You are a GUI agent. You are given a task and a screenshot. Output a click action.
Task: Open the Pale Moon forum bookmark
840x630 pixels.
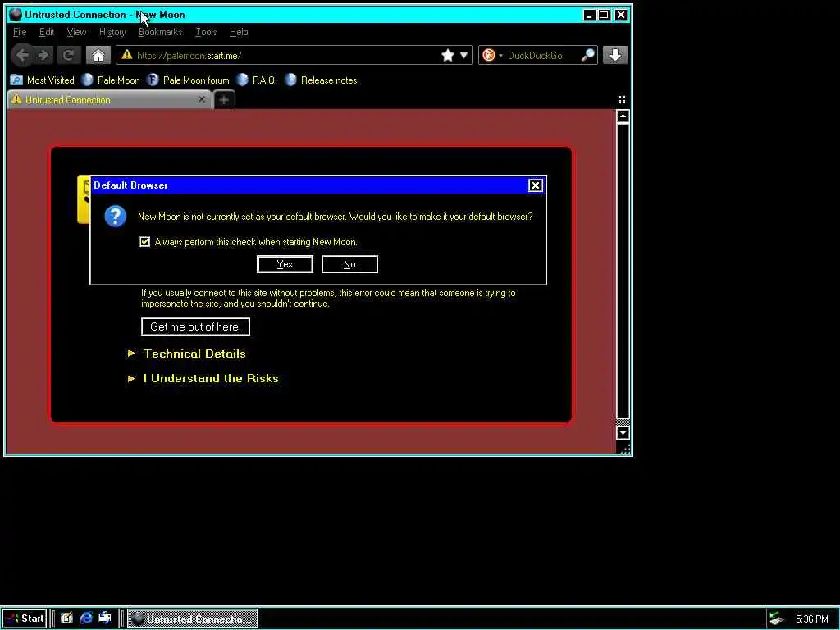click(188, 80)
